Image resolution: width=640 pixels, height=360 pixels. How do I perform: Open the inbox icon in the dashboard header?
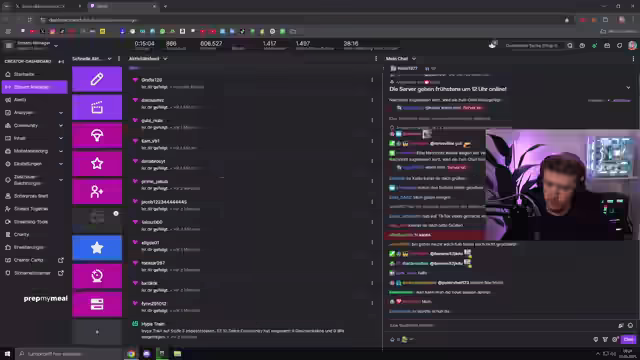tap(607, 46)
